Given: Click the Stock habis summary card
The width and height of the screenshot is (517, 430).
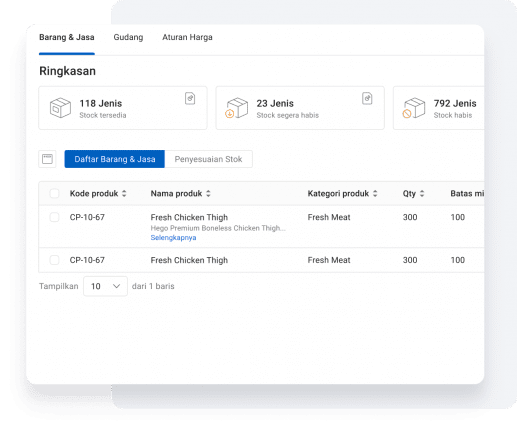Looking at the screenshot, I should click(439, 108).
